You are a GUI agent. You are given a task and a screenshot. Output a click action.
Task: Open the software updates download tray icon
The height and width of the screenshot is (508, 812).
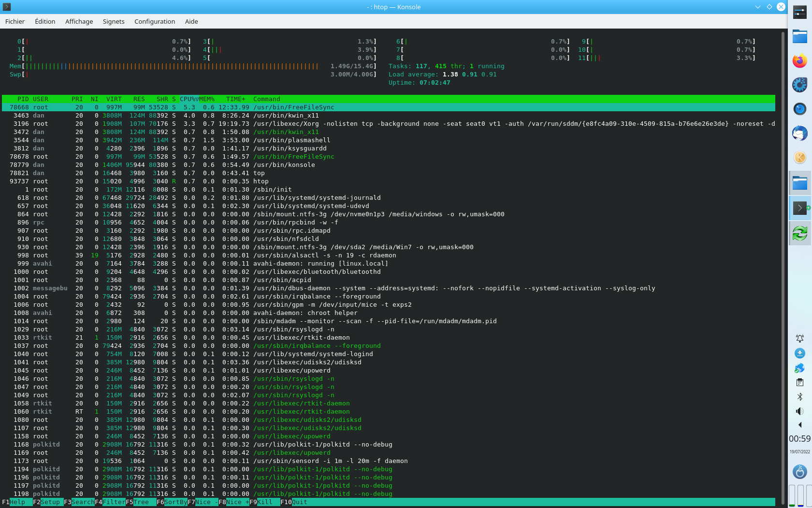pos(800,353)
